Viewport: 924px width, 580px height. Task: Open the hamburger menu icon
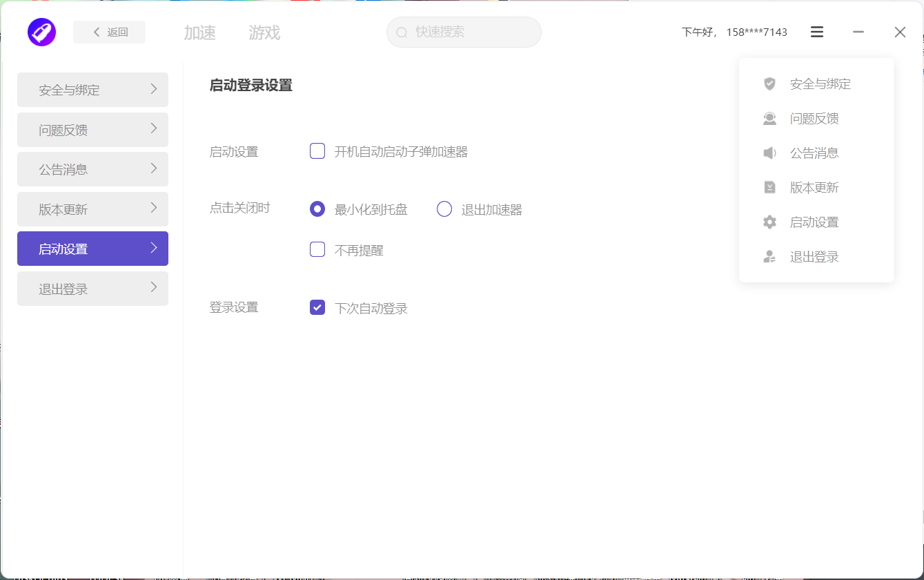(817, 32)
